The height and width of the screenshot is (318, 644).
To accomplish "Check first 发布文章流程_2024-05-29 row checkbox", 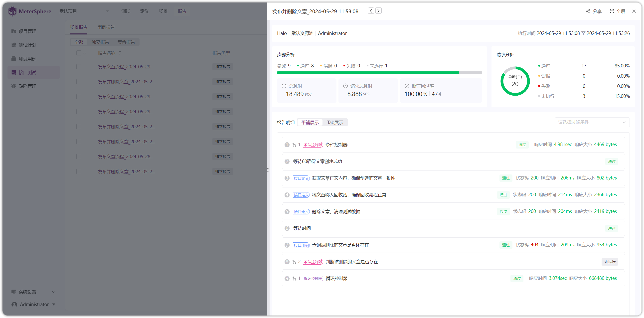I will click(79, 67).
